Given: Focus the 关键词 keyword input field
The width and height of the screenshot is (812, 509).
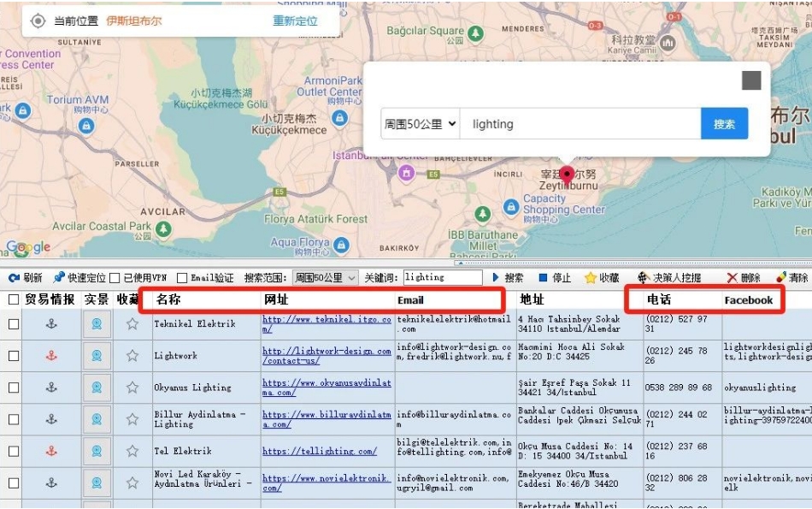Looking at the screenshot, I should pyautogui.click(x=443, y=278).
